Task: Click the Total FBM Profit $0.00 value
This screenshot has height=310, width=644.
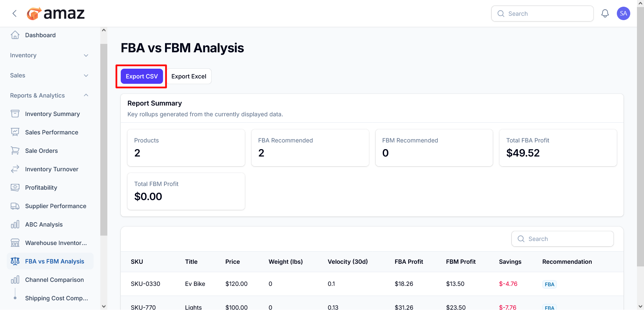Action: tap(148, 197)
